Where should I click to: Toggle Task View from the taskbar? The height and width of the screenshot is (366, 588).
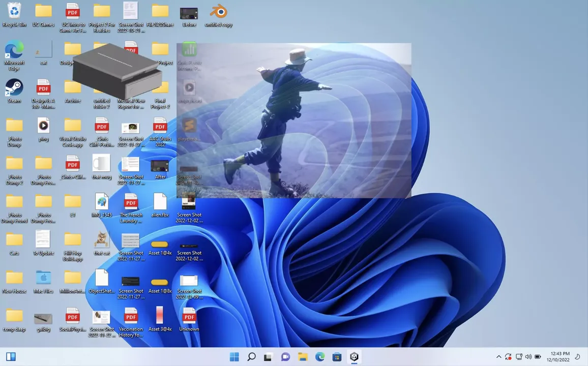click(x=268, y=357)
